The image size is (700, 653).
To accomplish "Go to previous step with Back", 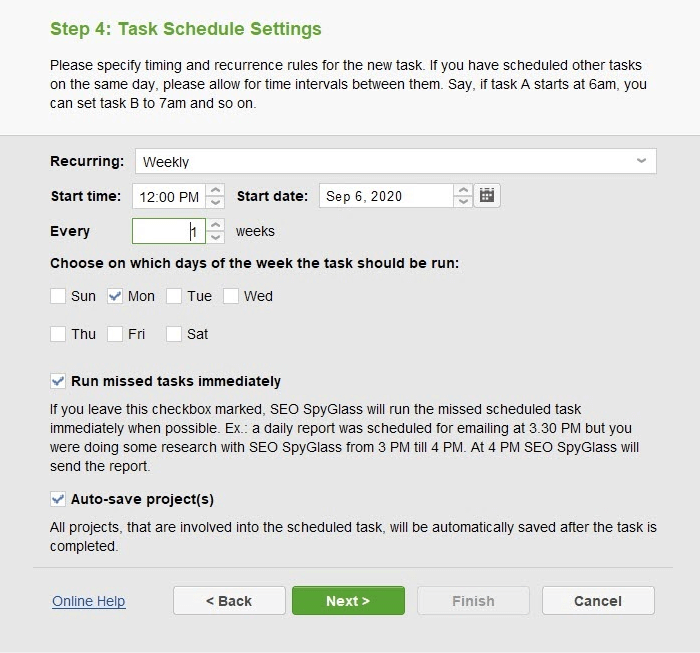I will [x=229, y=601].
